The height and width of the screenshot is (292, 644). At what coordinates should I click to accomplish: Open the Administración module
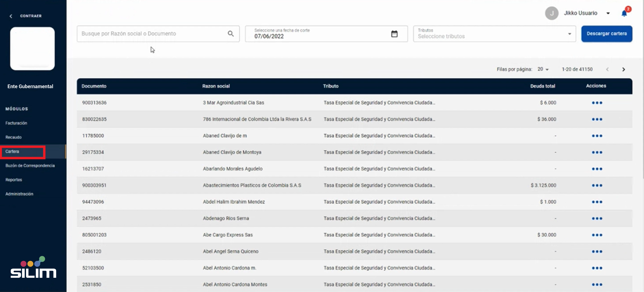click(19, 194)
